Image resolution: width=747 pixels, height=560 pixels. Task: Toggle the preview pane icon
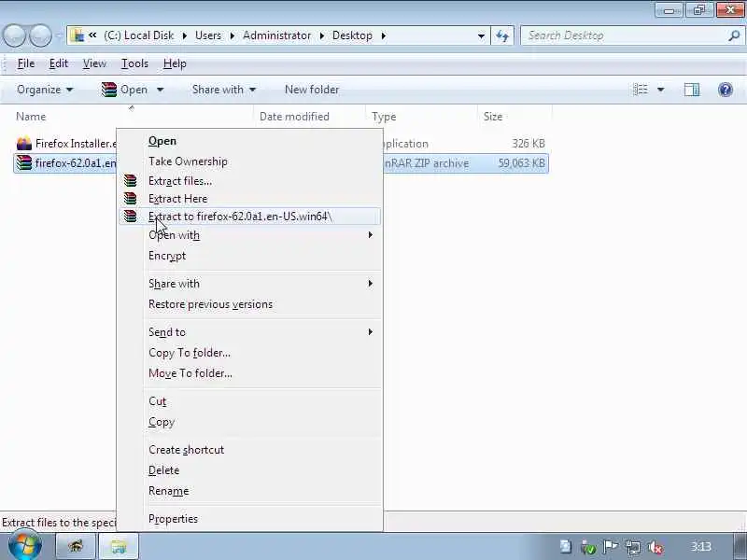(x=692, y=90)
